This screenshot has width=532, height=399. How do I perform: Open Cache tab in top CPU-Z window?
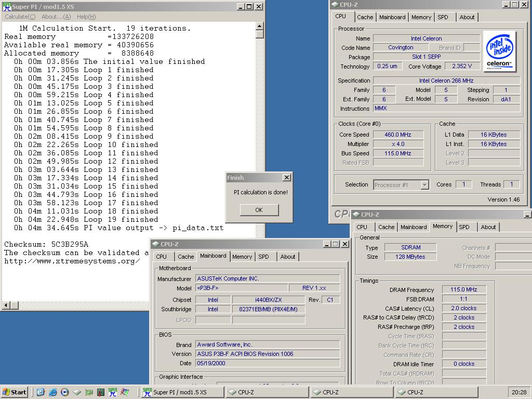click(365, 17)
